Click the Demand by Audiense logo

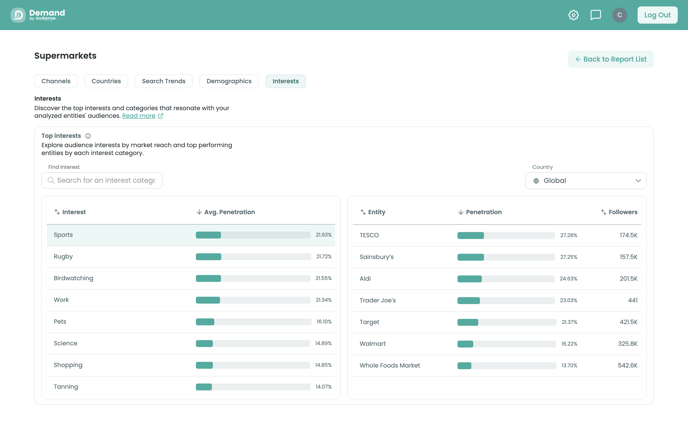coord(38,15)
